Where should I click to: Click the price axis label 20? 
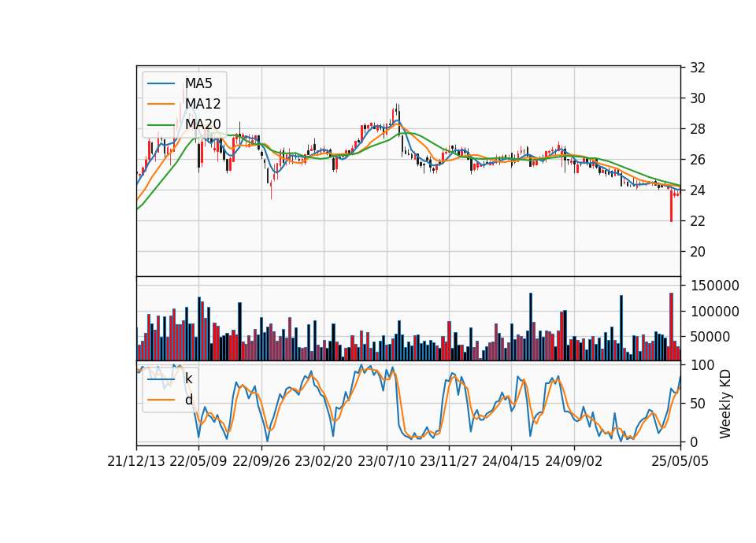(x=697, y=252)
